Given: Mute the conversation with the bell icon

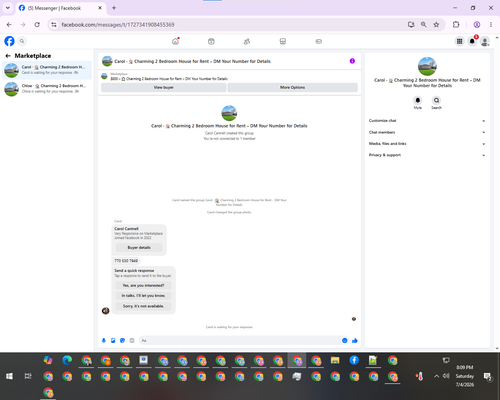Looking at the screenshot, I should [418, 100].
